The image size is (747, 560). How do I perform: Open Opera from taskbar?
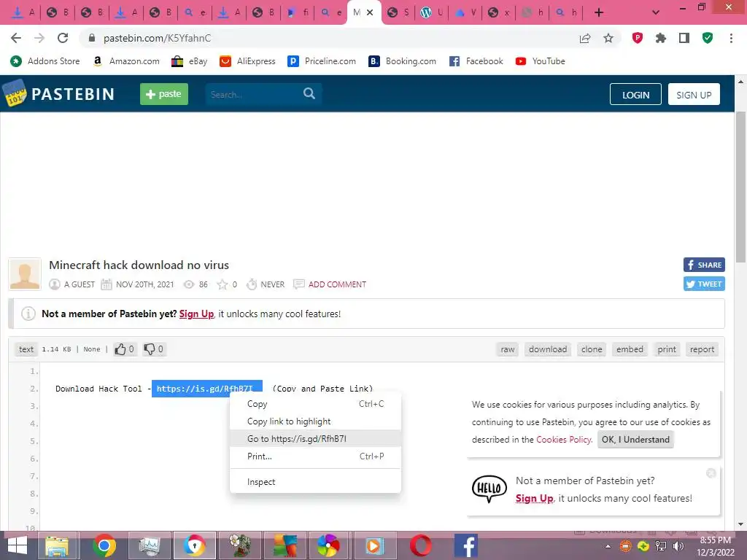tap(421, 545)
